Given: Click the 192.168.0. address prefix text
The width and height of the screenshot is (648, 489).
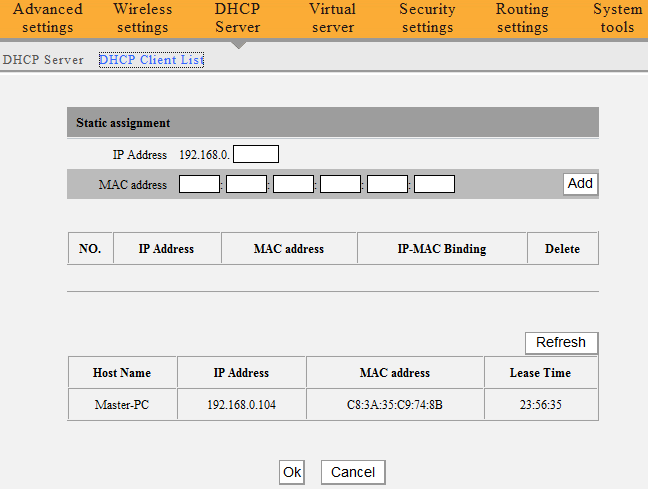Looking at the screenshot, I should [204, 155].
